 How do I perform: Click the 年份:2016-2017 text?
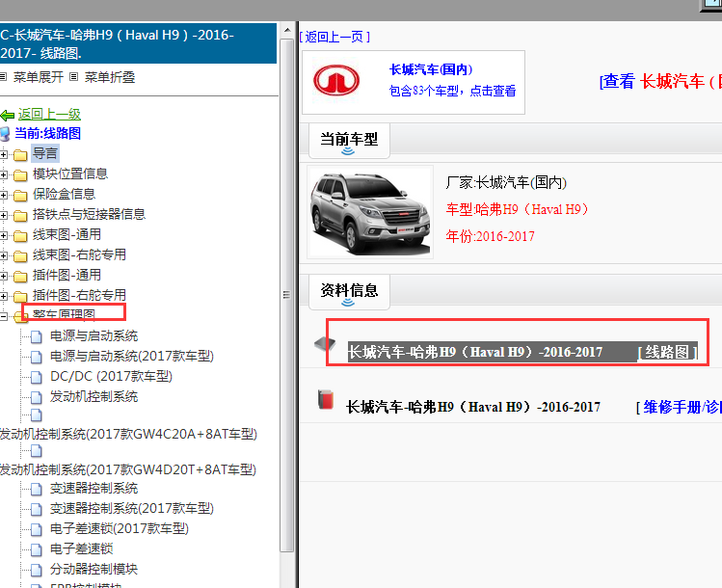tap(490, 236)
